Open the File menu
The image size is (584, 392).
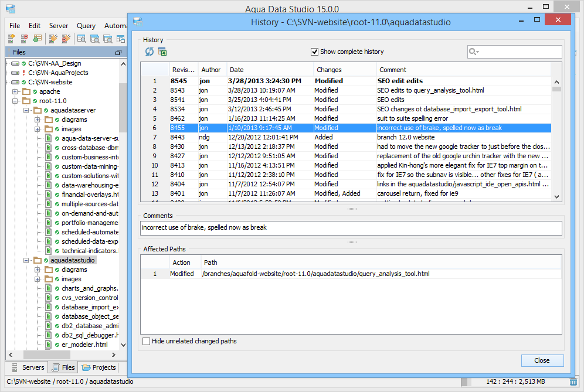click(x=15, y=26)
